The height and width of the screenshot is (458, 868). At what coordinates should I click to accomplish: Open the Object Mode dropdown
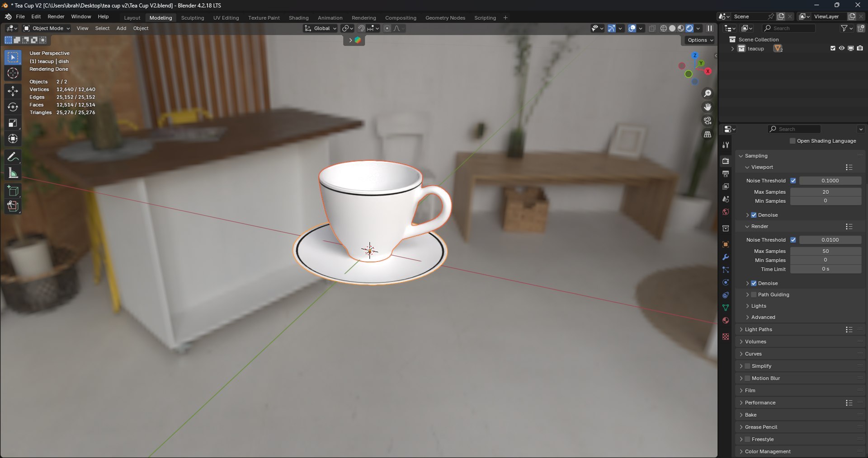coord(47,28)
